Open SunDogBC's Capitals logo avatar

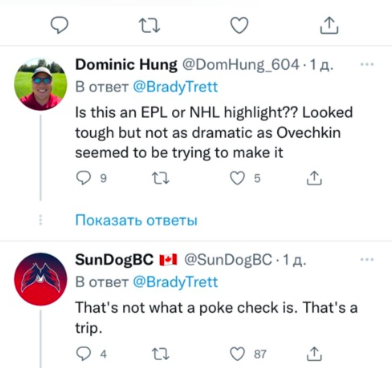pyautogui.click(x=41, y=279)
